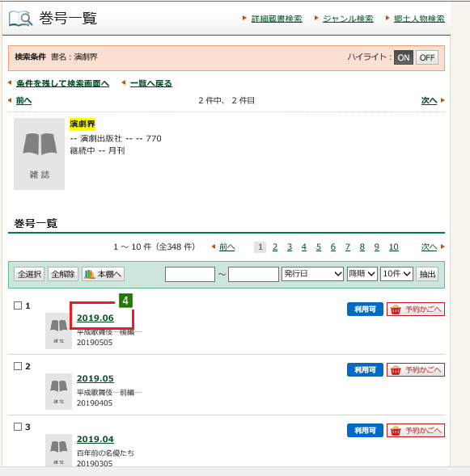Open the 10件 results count dropdown
The image size is (470, 476).
(396, 274)
